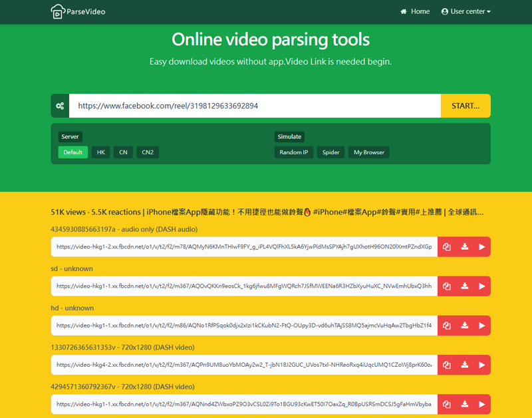Play the 1330726365631353v DASH video

[x=481, y=365]
